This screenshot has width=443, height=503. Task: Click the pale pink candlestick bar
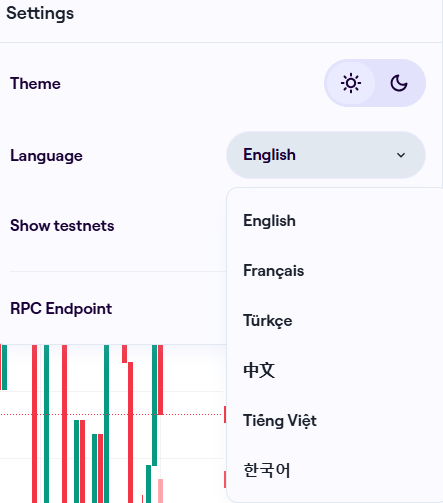click(160, 491)
